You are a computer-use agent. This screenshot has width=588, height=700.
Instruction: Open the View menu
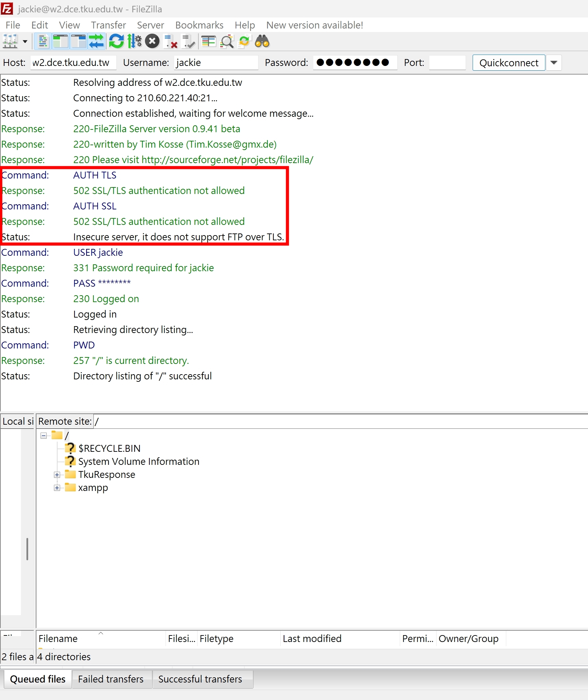pos(69,25)
